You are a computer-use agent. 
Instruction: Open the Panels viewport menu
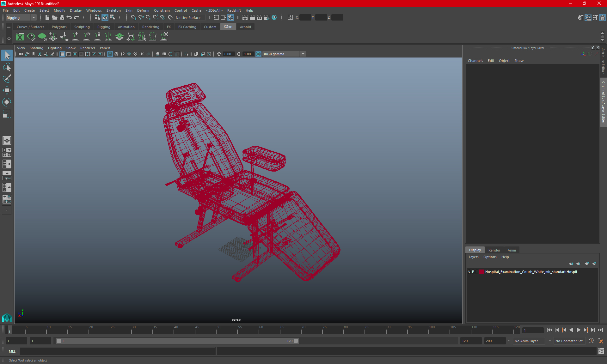pos(105,48)
